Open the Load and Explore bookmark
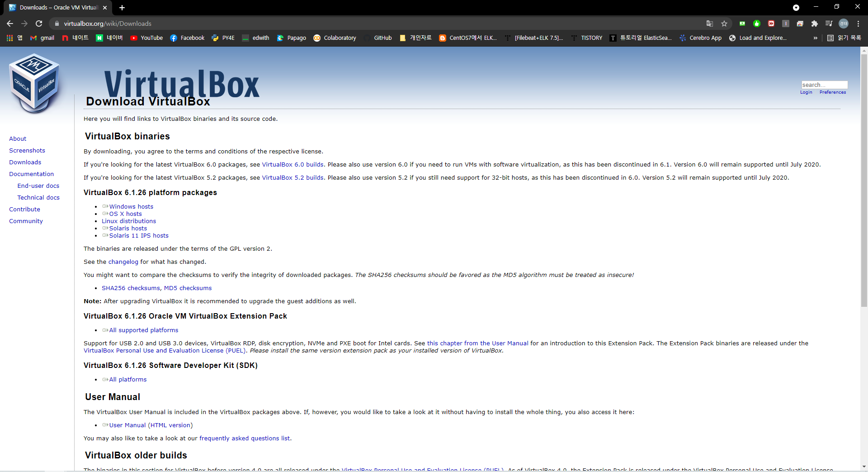This screenshot has height=472, width=868. (758, 38)
